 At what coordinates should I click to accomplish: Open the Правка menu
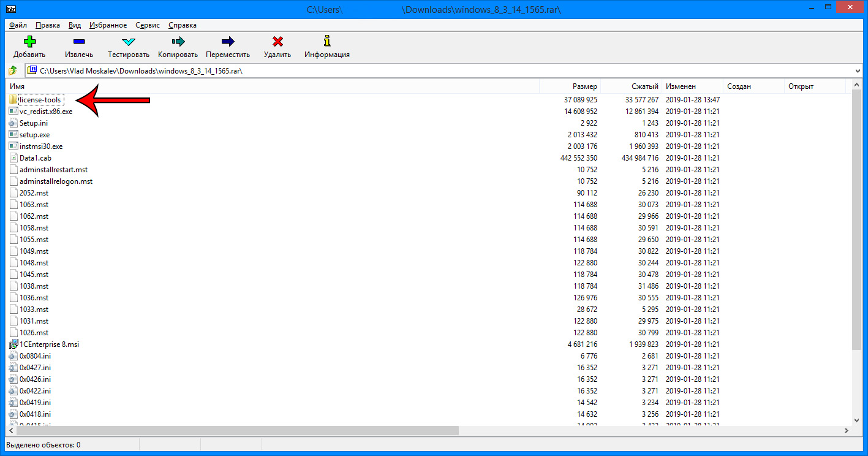point(48,25)
